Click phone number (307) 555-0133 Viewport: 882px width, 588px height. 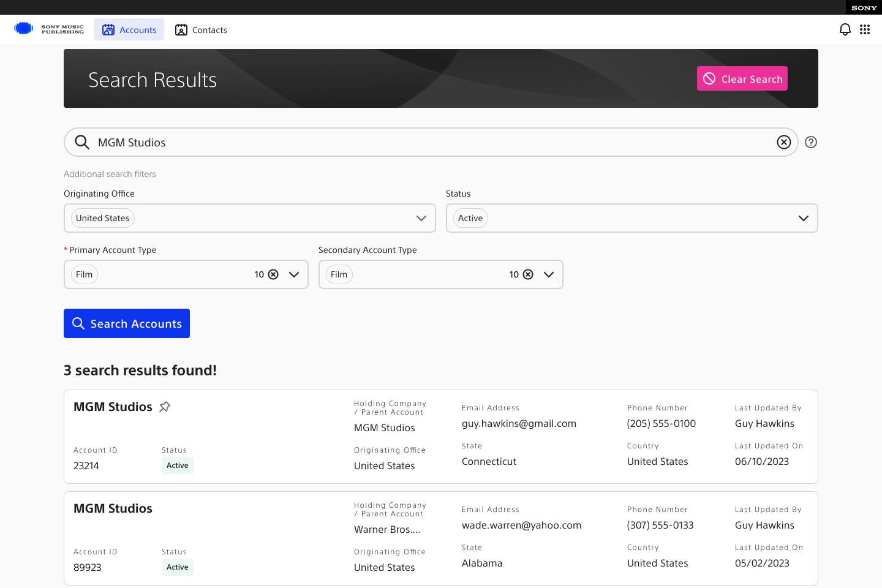[x=660, y=525]
